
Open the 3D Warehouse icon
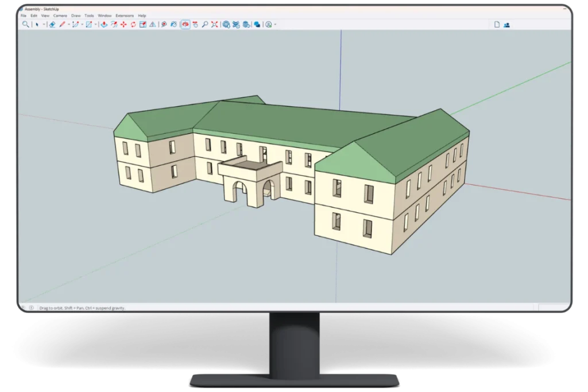(x=226, y=24)
